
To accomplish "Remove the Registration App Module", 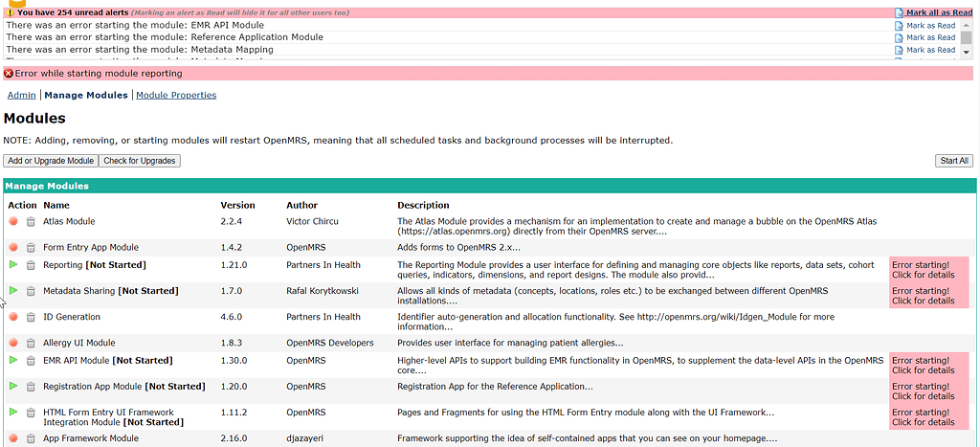I will 31,387.
